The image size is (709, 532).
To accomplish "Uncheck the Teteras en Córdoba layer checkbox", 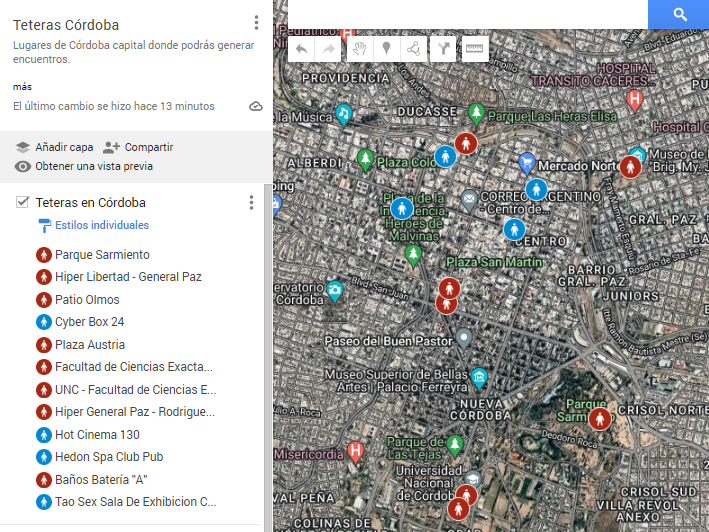I will 22,202.
